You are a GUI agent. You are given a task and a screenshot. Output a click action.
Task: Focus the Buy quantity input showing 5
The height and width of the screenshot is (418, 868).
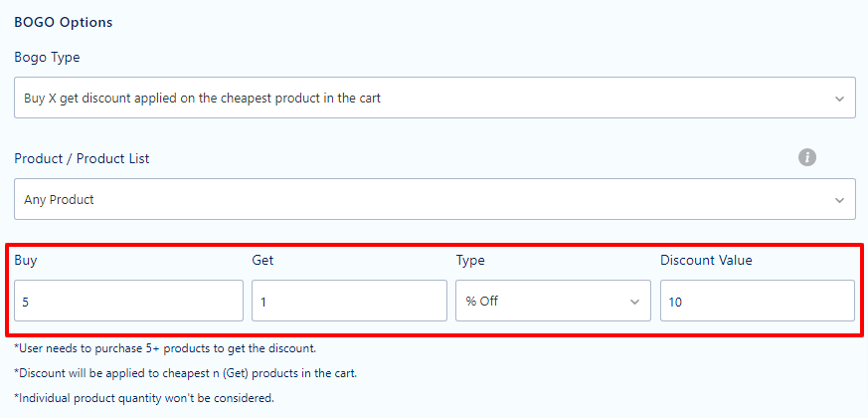pyautogui.click(x=128, y=301)
